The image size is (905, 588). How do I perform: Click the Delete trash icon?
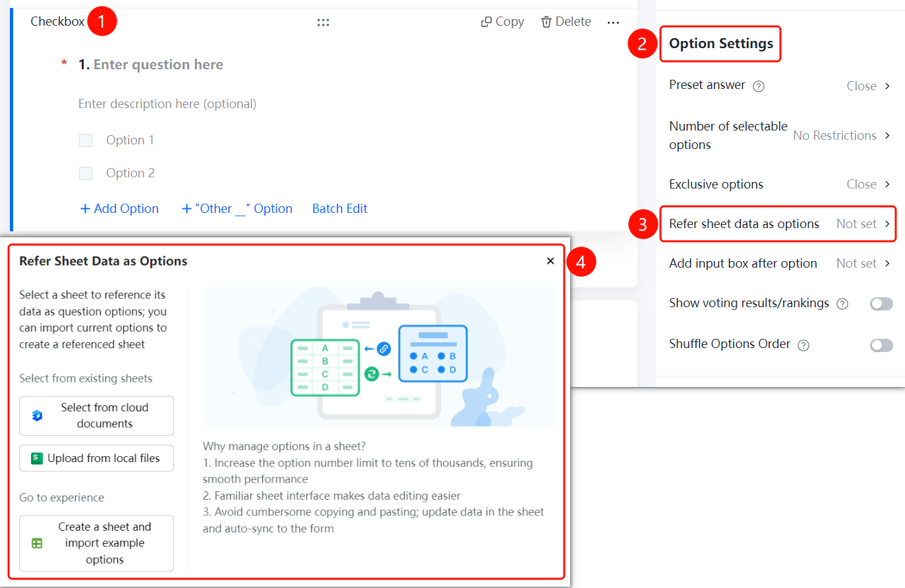[x=546, y=22]
